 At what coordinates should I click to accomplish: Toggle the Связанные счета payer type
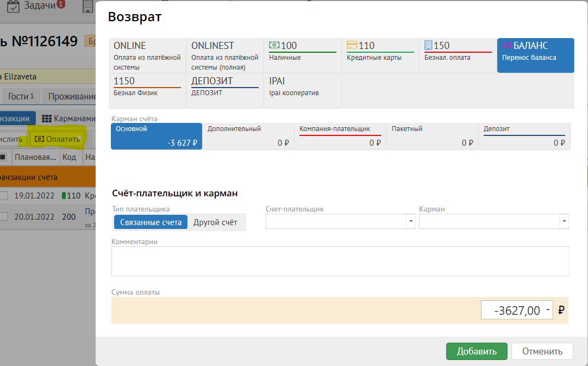click(151, 222)
